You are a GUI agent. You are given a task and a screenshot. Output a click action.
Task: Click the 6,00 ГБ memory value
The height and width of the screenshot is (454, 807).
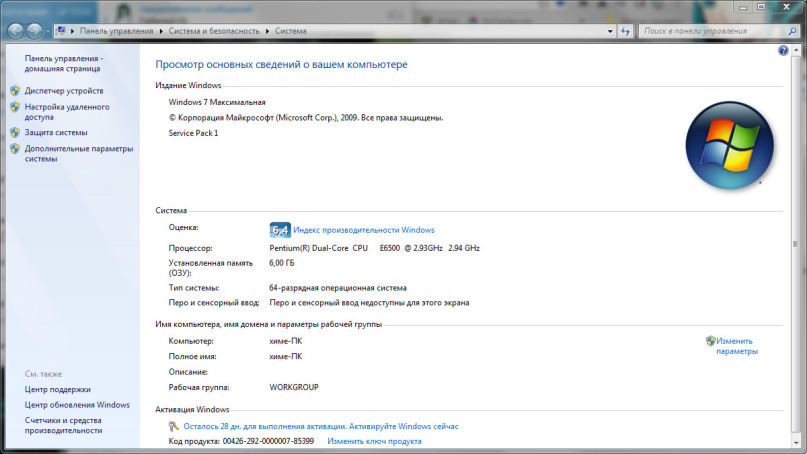pyautogui.click(x=282, y=263)
